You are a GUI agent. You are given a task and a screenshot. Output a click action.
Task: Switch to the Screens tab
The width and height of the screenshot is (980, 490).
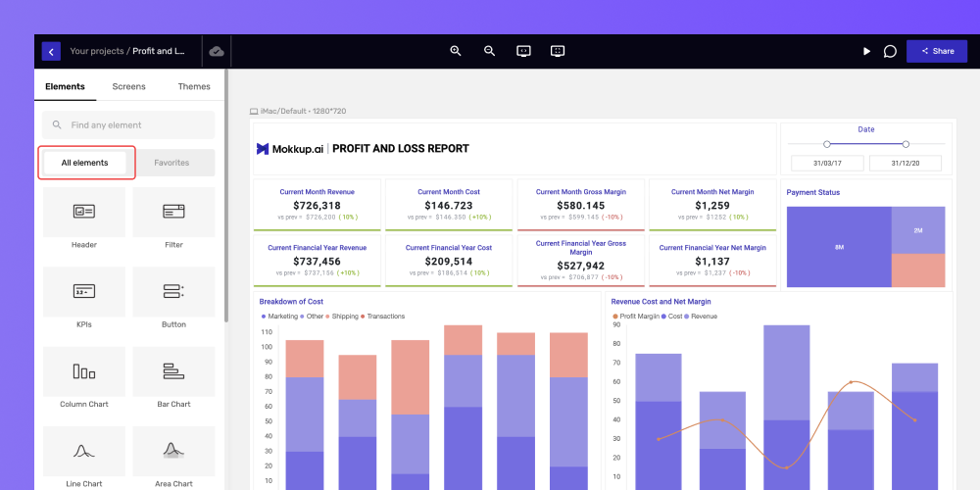pyautogui.click(x=128, y=87)
